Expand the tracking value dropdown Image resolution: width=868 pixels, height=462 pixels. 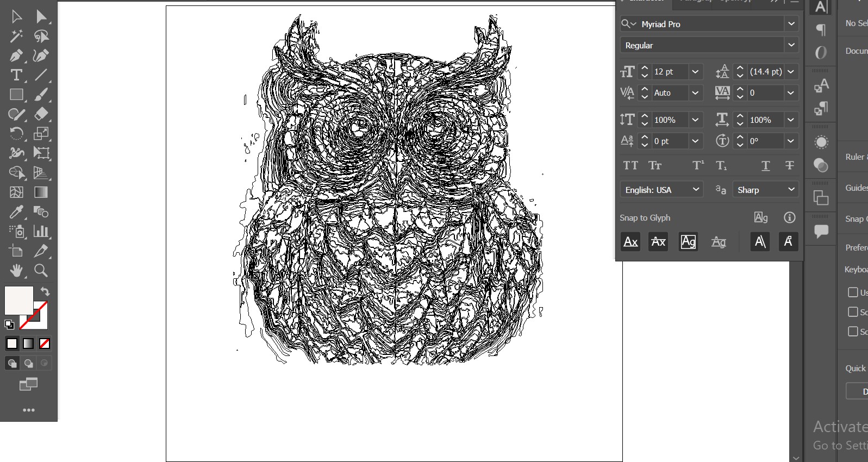coord(791,93)
